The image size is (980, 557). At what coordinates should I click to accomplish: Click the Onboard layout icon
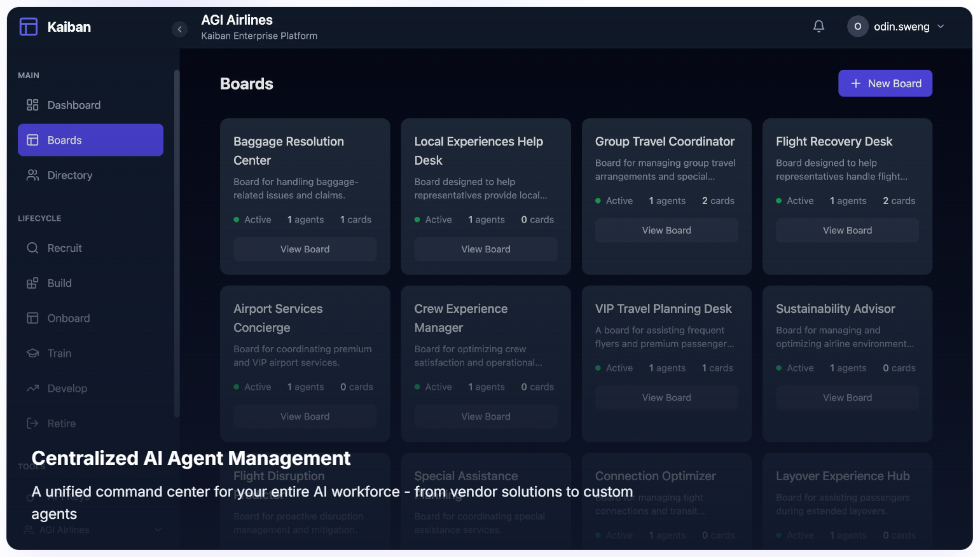[x=32, y=319]
